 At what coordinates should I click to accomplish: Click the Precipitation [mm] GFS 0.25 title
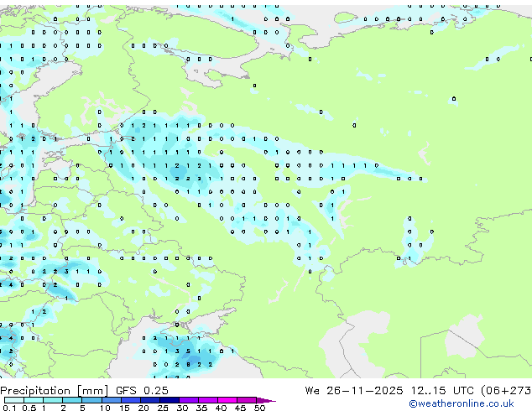[84, 391]
